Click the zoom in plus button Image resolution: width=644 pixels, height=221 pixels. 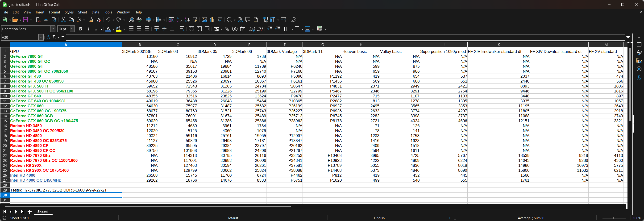point(628,218)
